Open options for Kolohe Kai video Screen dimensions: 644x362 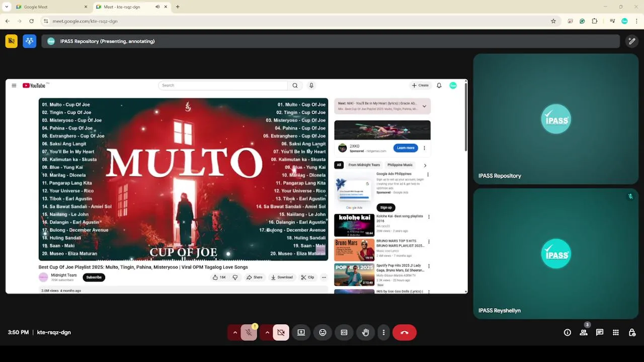click(429, 217)
